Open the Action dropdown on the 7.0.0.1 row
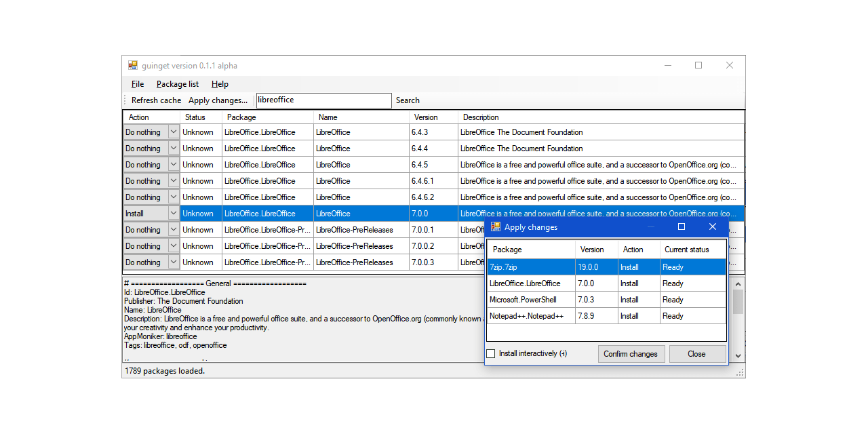The image size is (868, 434). (x=173, y=229)
